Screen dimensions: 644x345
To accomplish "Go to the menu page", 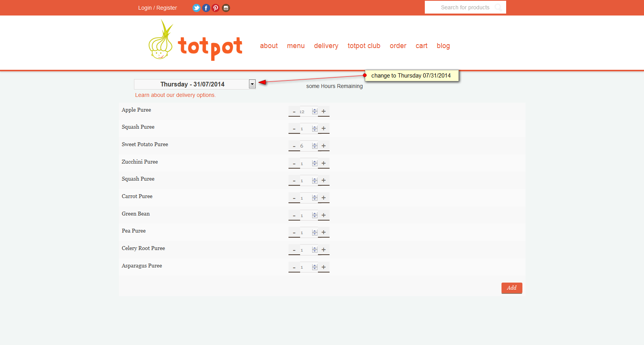I will coord(296,46).
